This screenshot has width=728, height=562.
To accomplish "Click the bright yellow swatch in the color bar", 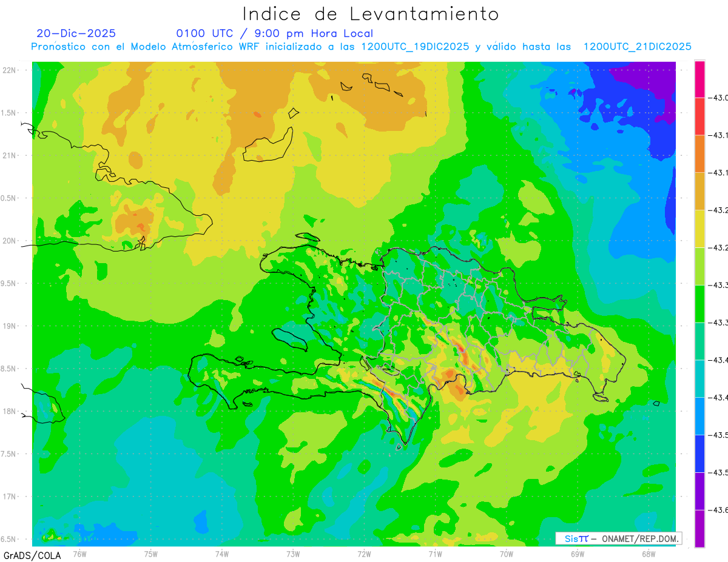I will click(699, 229).
